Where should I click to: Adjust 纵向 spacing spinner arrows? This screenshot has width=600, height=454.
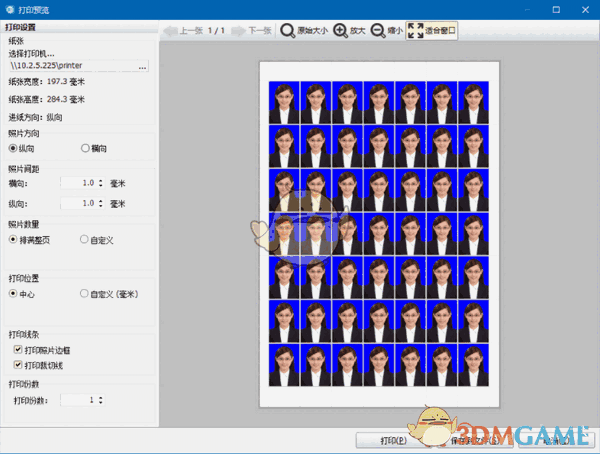click(102, 204)
